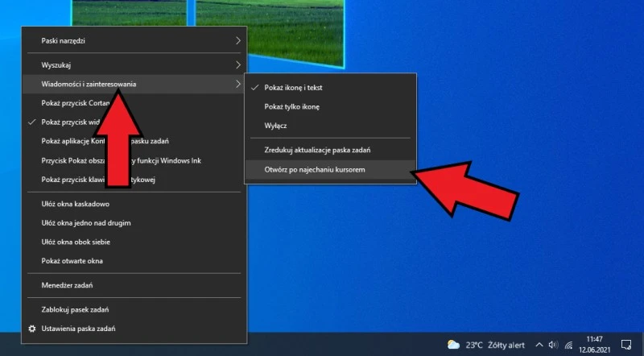Toggle Otwórz po najechaniu kursorem
This screenshot has width=644, height=356.
click(320, 170)
